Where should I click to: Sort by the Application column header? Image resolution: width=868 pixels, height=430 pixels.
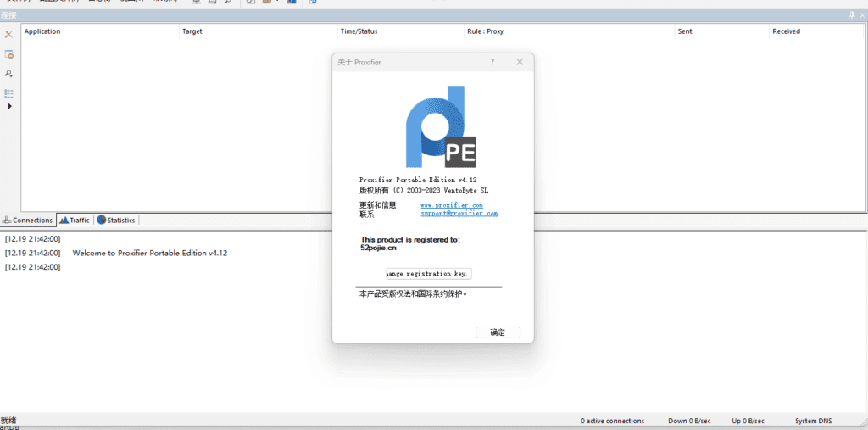point(101,31)
